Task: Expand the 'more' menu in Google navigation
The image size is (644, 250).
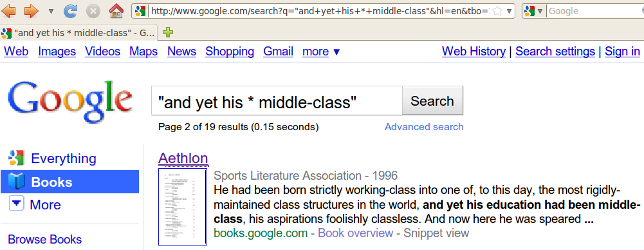Action: pos(321,52)
